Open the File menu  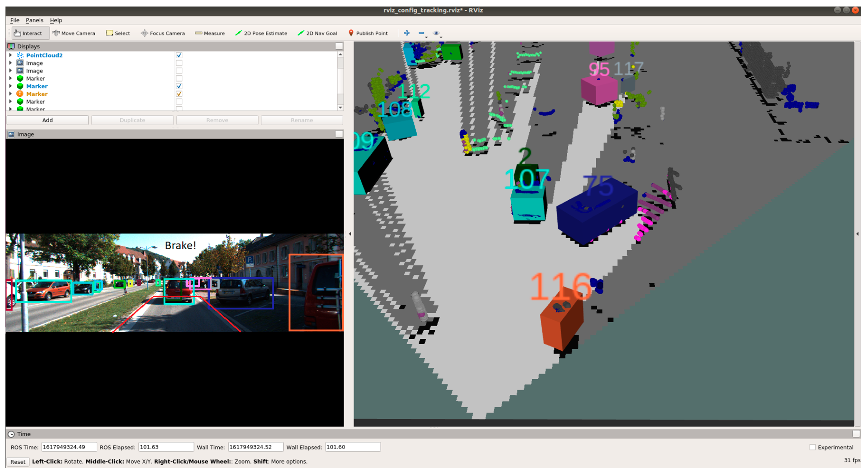click(14, 20)
